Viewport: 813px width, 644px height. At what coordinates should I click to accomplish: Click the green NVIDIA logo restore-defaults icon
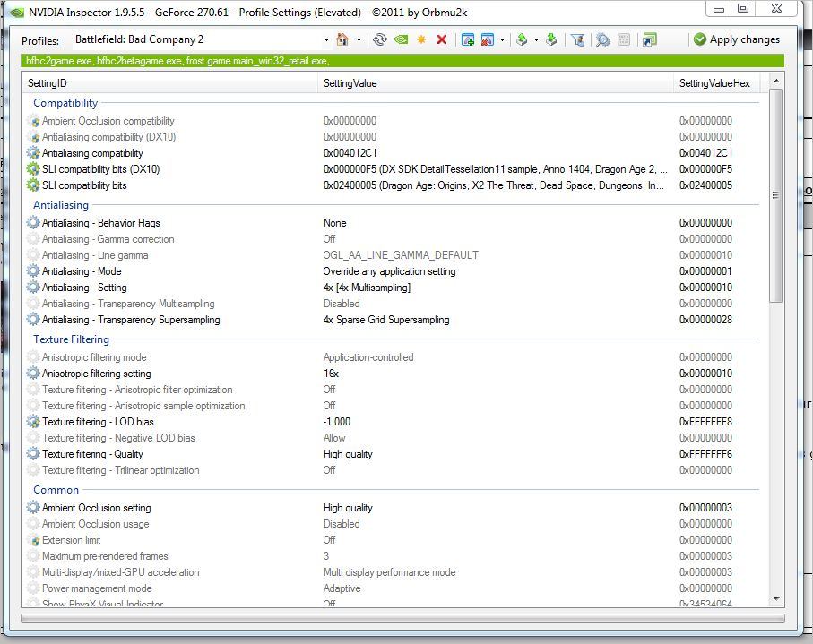401,39
